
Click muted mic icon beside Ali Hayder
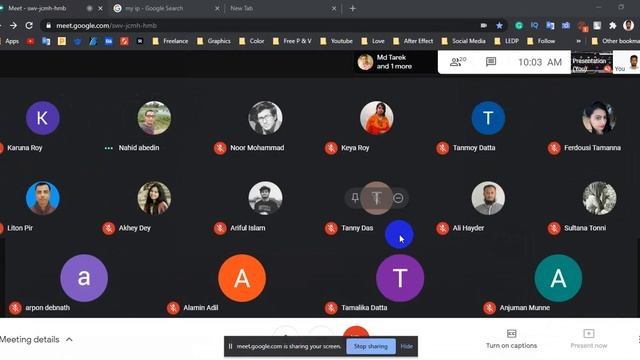coord(442,228)
